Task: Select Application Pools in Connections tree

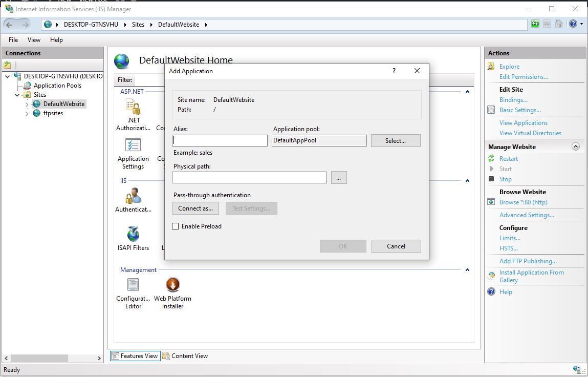Action: (x=57, y=86)
